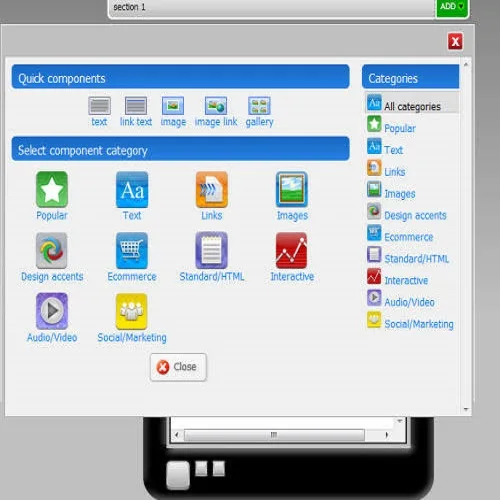The width and height of the screenshot is (500, 500).
Task: Click the dialog scrollbar down arrow
Action: pos(466,409)
